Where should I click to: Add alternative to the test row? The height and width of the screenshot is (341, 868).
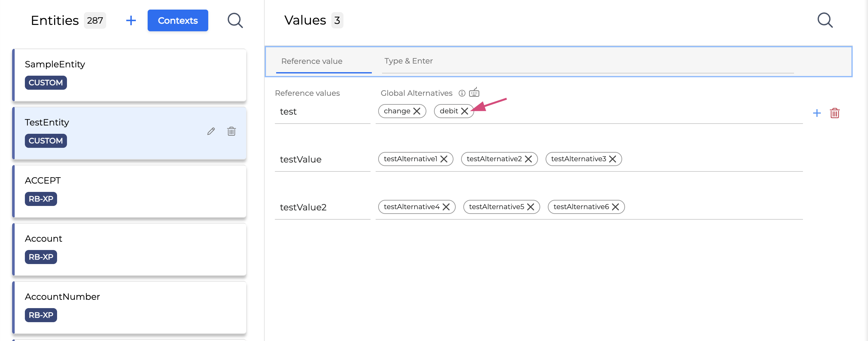pos(816,113)
